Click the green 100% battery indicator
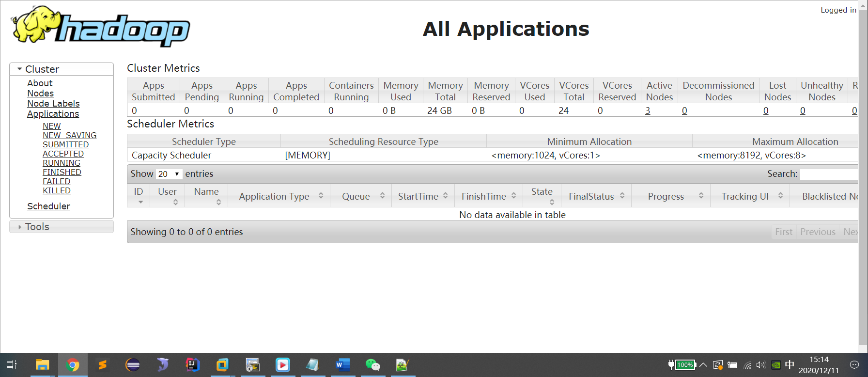The image size is (868, 377). tap(682, 365)
